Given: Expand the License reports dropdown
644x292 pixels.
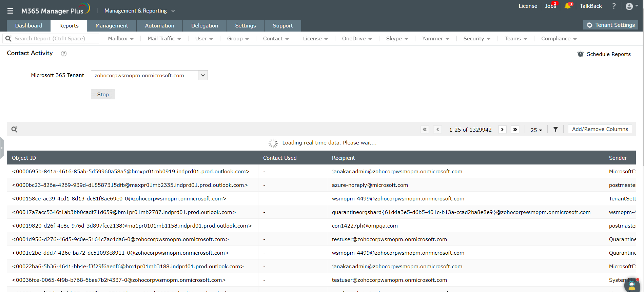Looking at the screenshot, I should pos(315,39).
